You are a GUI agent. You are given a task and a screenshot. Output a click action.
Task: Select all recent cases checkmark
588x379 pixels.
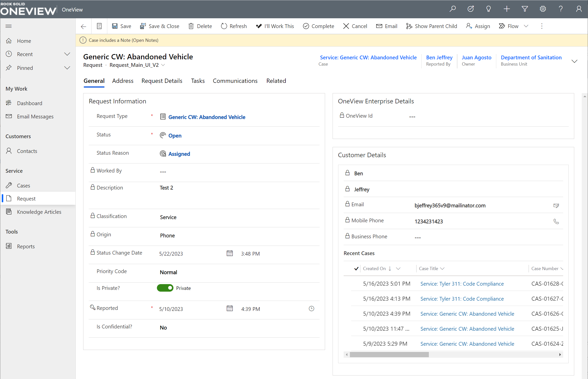click(356, 268)
